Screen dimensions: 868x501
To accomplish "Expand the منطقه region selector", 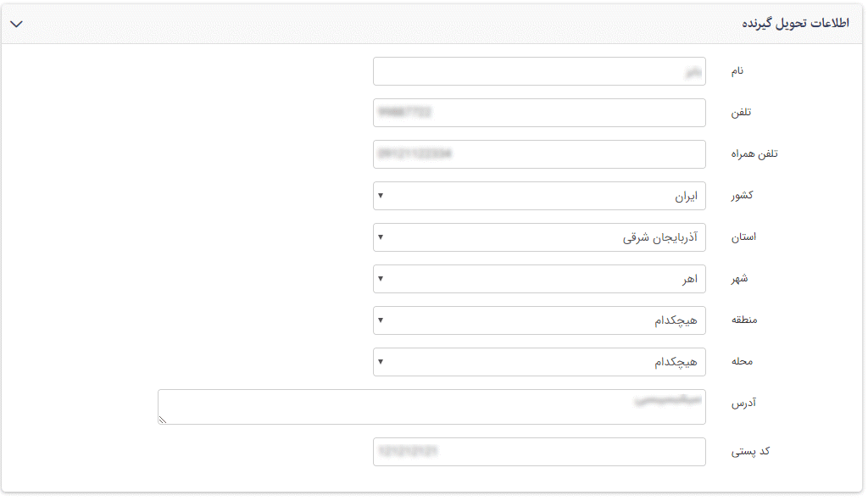I will [539, 320].
